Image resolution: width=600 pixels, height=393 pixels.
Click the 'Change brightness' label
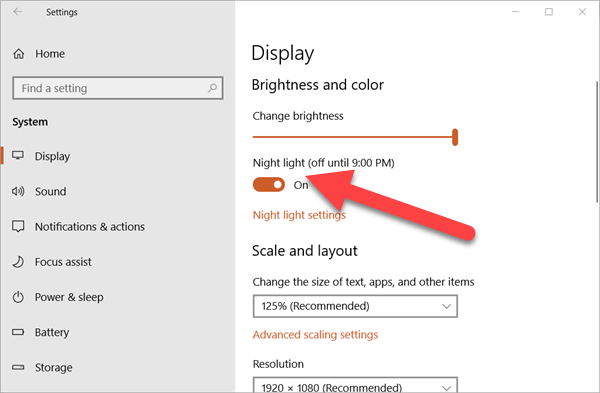[x=298, y=116]
